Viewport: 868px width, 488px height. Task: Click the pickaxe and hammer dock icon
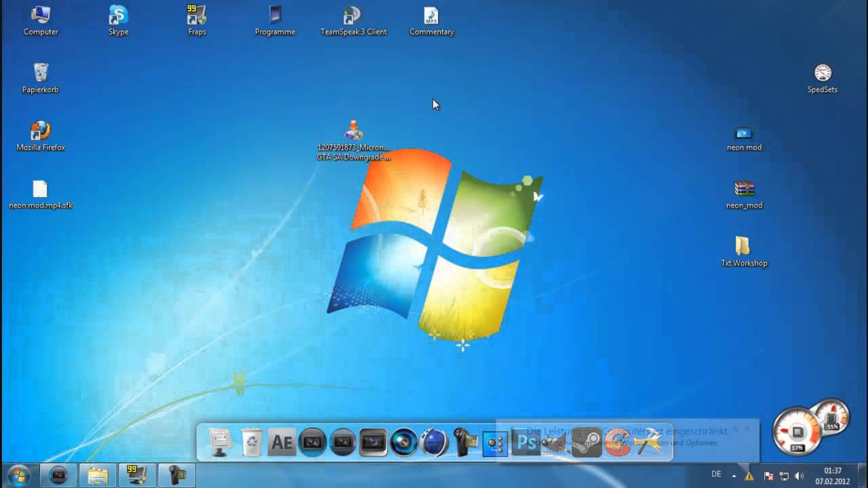click(648, 443)
